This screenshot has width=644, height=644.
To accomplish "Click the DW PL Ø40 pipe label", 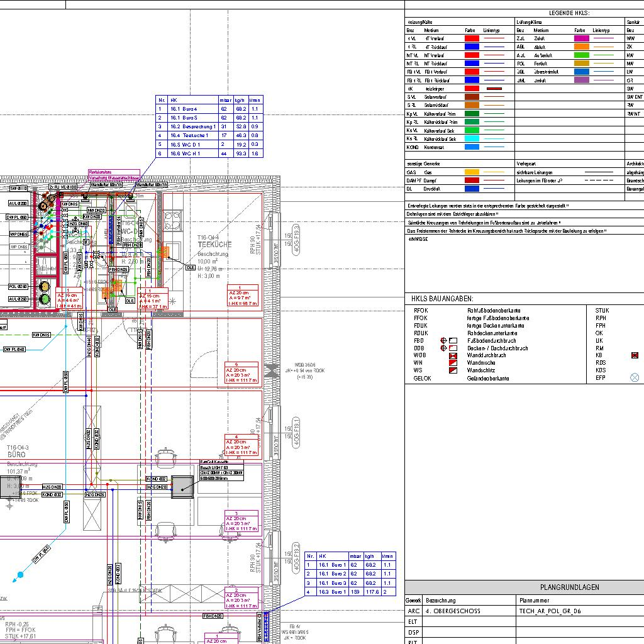I will [14, 349].
